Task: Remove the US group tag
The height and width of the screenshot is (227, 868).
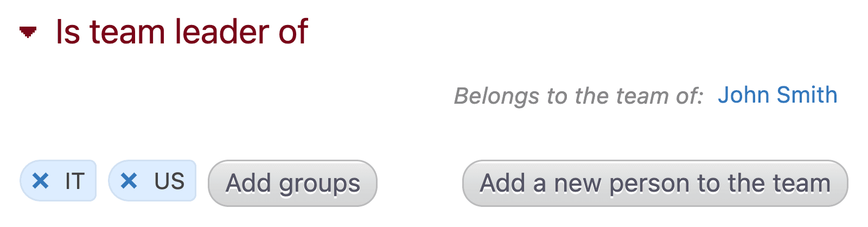Action: point(129,181)
